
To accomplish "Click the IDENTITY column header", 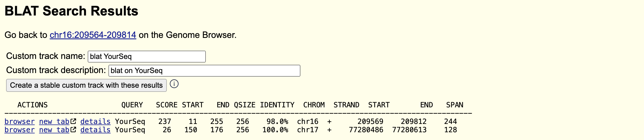I will pyautogui.click(x=277, y=105).
